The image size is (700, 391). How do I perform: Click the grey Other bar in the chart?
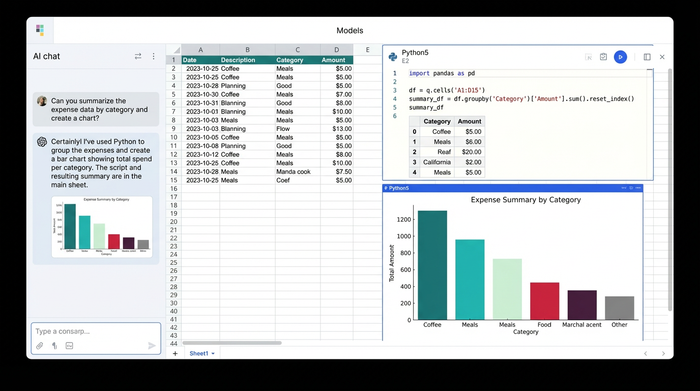pyautogui.click(x=619, y=308)
